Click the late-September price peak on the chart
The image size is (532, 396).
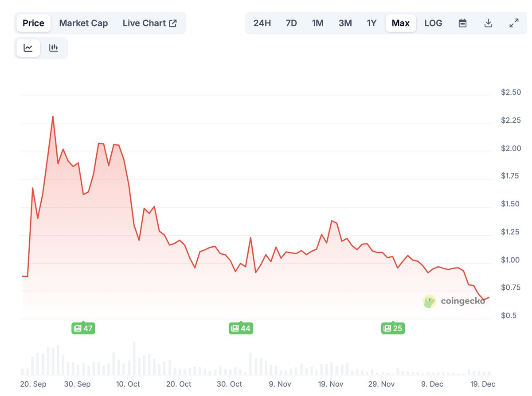(53, 117)
